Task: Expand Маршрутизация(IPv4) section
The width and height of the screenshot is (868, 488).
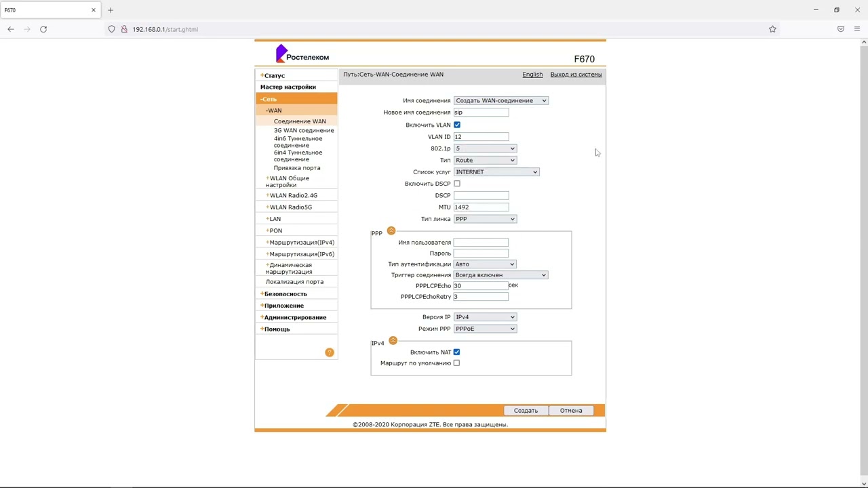Action: (300, 243)
